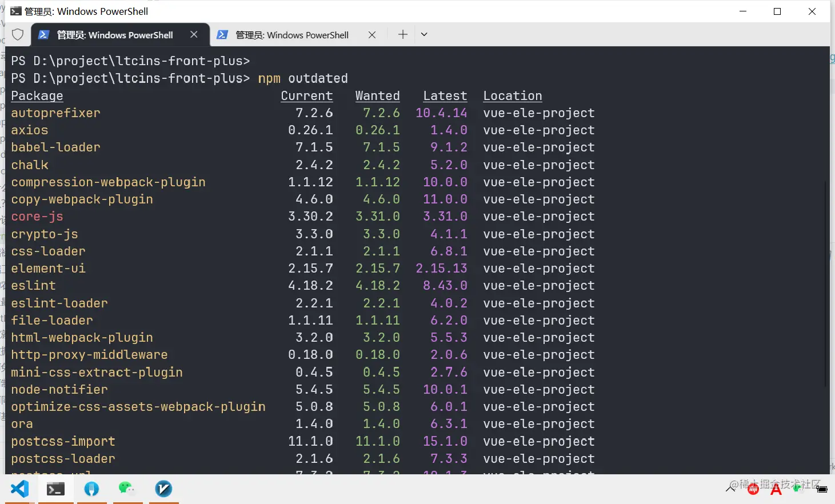Click the "Location" column header

coord(513,96)
